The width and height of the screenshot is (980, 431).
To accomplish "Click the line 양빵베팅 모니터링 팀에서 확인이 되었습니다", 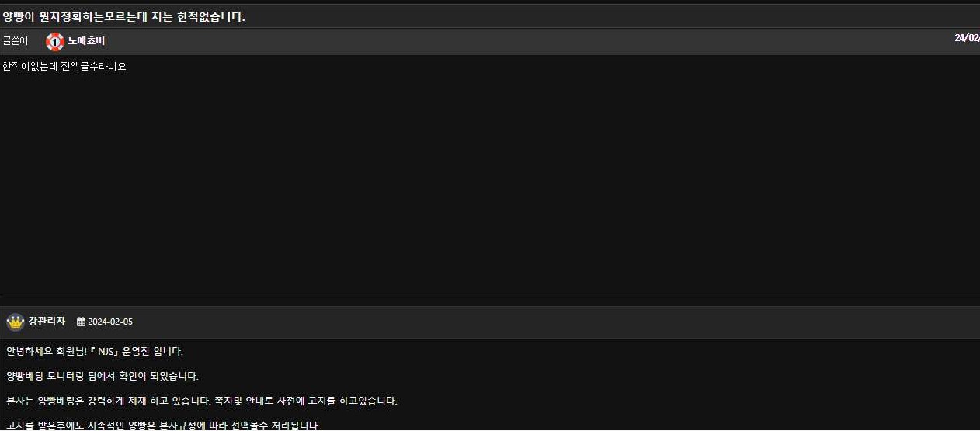I will [x=103, y=376].
